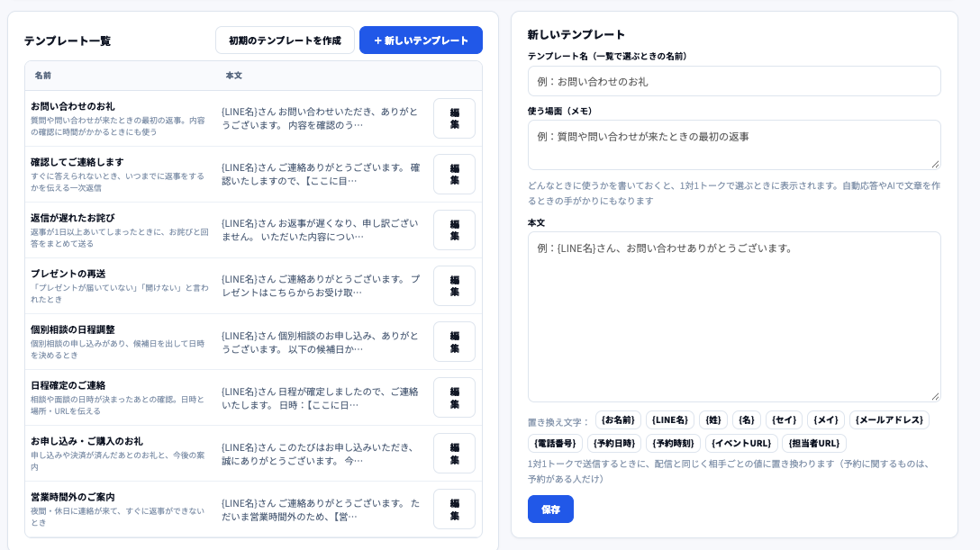
Task: Insert the {予約日時} placeholder
Action: pyautogui.click(x=614, y=443)
